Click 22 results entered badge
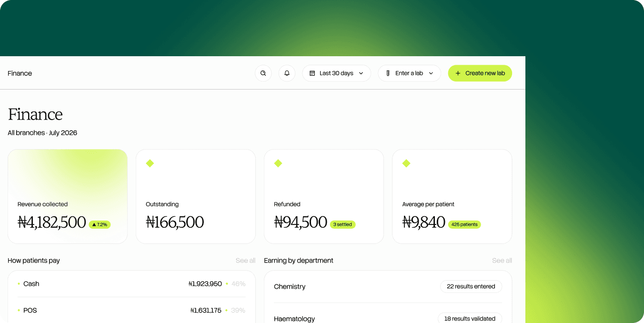 (471, 286)
